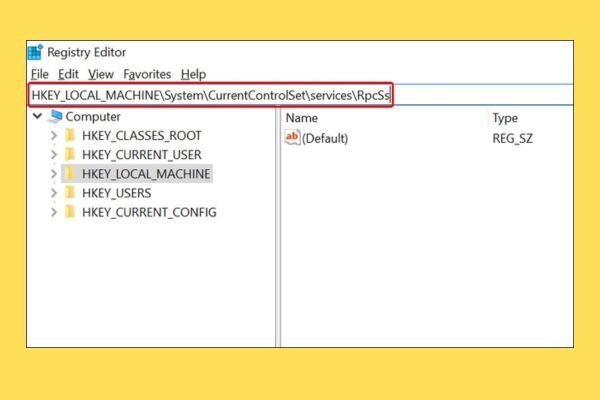Click the REG_SZ type cell
Viewport: 600px width, 400px height.
click(x=512, y=138)
